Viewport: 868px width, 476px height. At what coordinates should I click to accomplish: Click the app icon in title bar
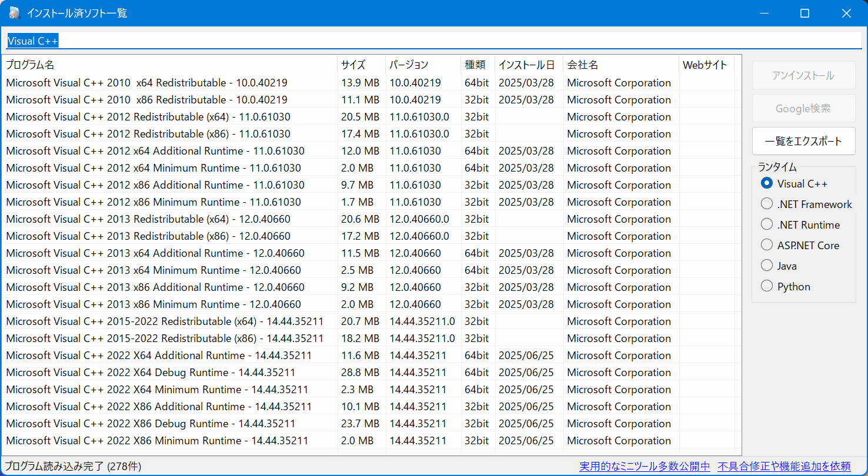pyautogui.click(x=14, y=13)
